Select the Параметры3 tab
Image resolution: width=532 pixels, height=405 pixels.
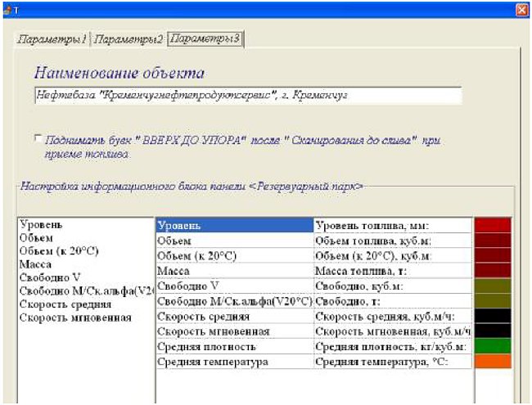pyautogui.click(x=205, y=39)
